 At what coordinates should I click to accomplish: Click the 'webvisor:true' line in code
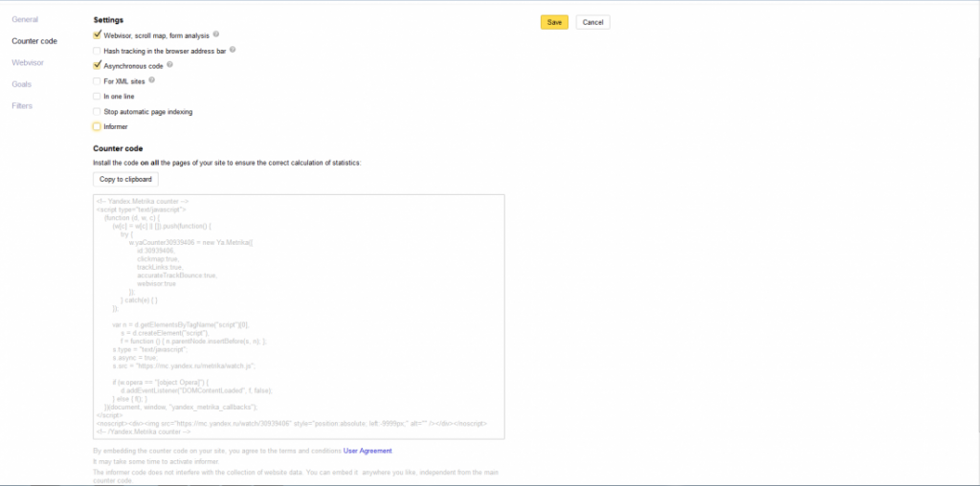pyautogui.click(x=156, y=283)
